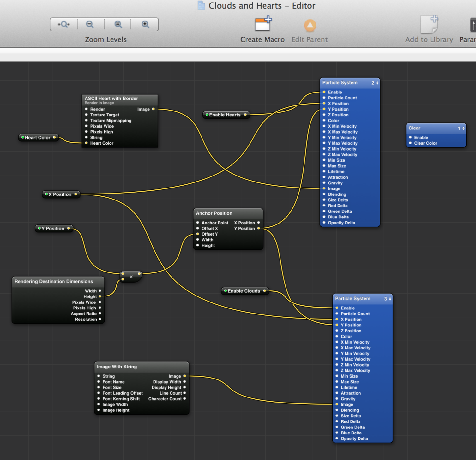Select the Anchor Position patch title
This screenshot has height=460, width=476.
coord(214,213)
